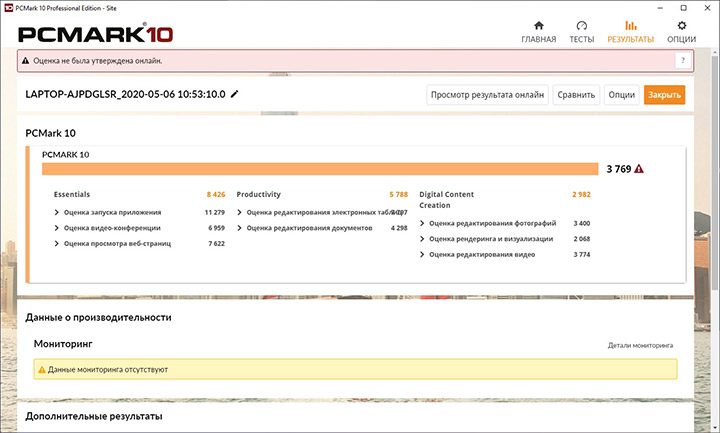The height and width of the screenshot is (433, 720).
Task: Click value 6 959 for video conference
Action: 216,228
